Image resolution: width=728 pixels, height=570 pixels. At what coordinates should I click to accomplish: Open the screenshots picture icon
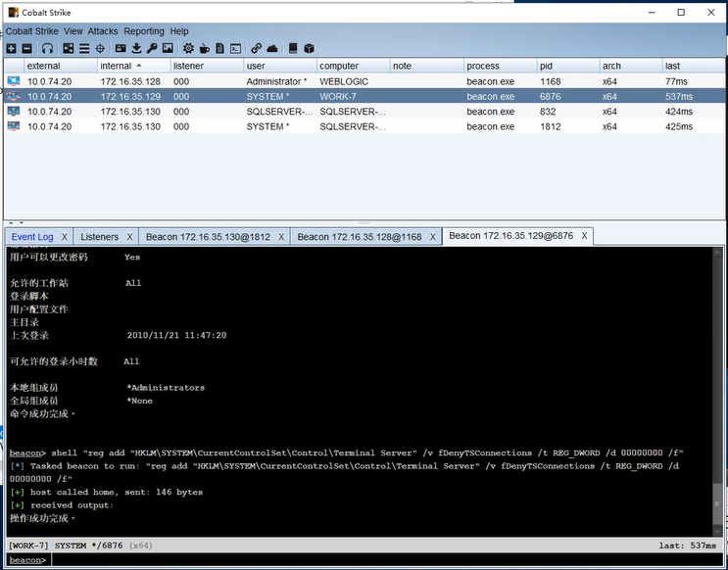tap(168, 48)
